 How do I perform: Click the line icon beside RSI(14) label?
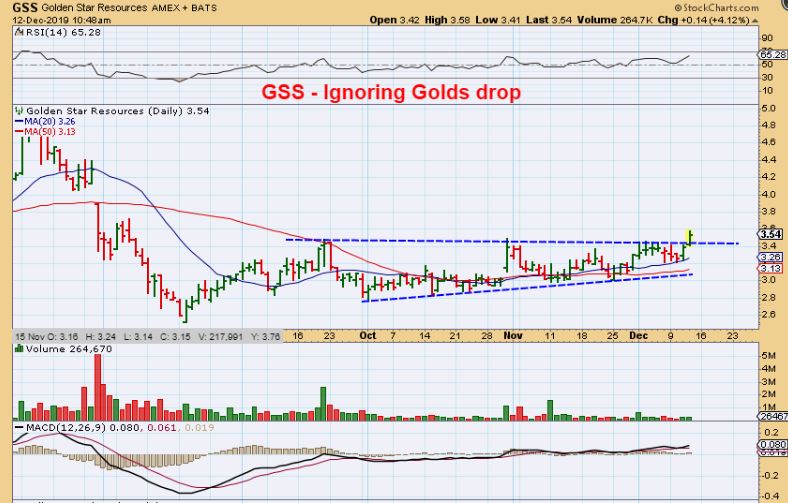[19, 32]
